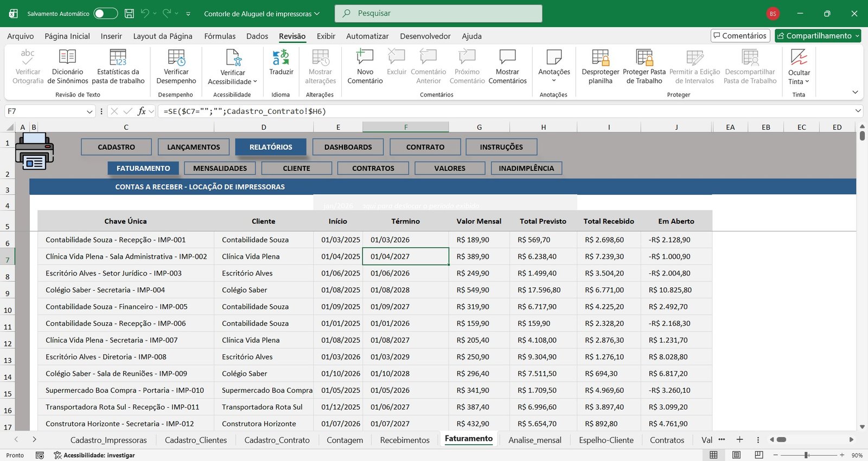Open the Comentários pane button
This screenshot has width=868, height=461.
740,36
